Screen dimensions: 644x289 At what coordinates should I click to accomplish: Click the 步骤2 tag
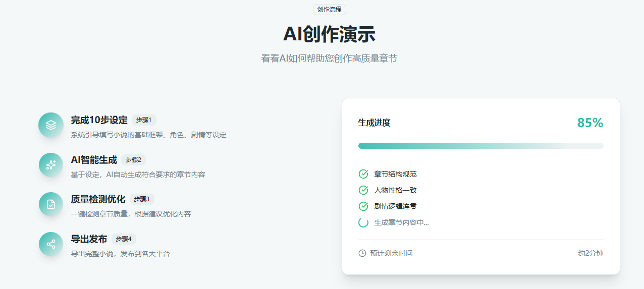(133, 160)
